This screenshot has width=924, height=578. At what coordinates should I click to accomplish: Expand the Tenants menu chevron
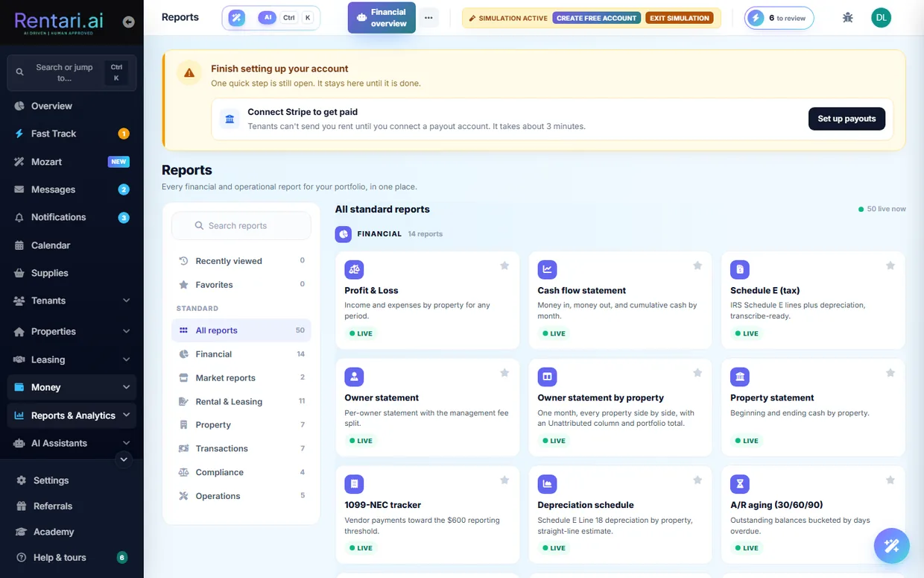click(x=126, y=301)
